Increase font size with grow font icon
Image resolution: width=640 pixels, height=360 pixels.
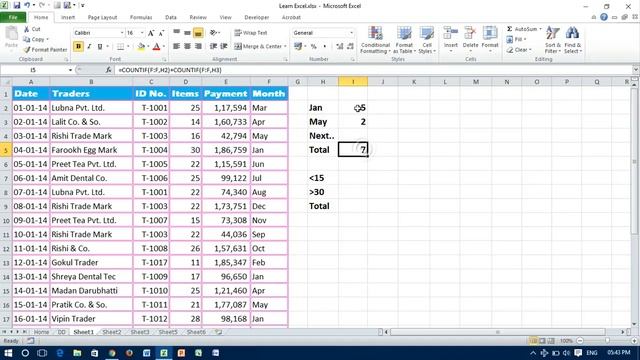(151, 33)
